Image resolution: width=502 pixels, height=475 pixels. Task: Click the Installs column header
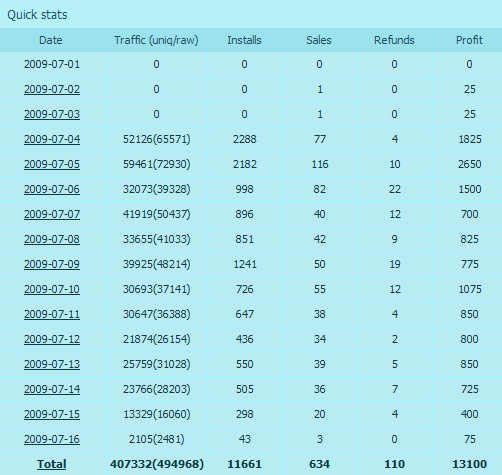pos(244,40)
